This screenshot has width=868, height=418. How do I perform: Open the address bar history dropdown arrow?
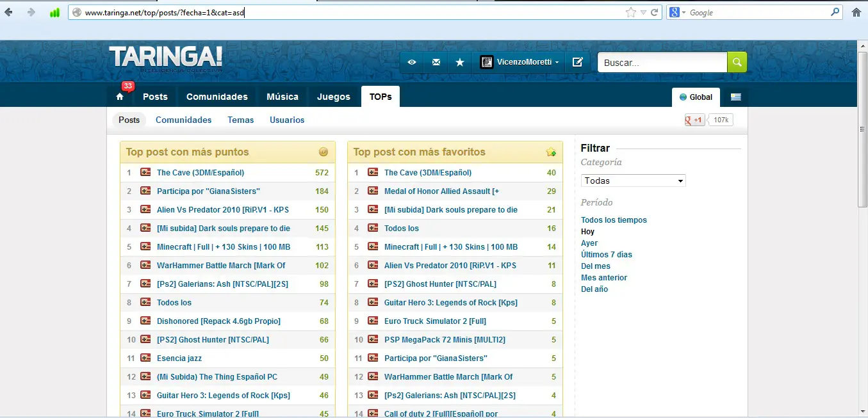point(643,12)
